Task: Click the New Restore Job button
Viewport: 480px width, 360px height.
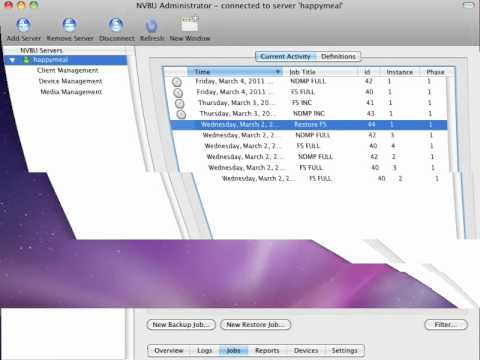Action: tap(255, 325)
